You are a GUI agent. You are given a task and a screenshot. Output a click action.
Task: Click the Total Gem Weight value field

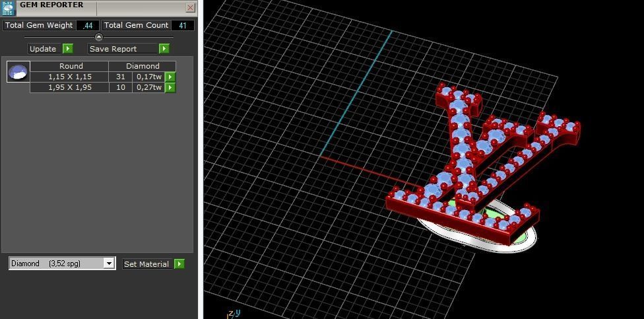coord(88,25)
